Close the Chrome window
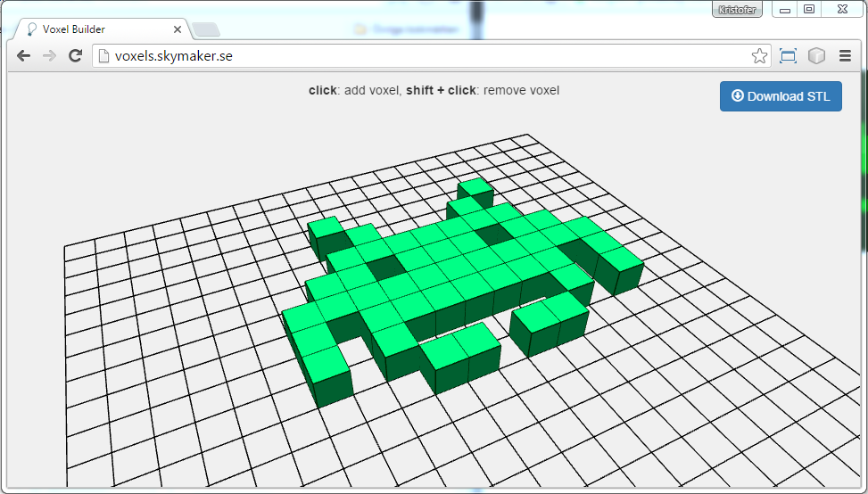868x494 pixels. pos(842,10)
